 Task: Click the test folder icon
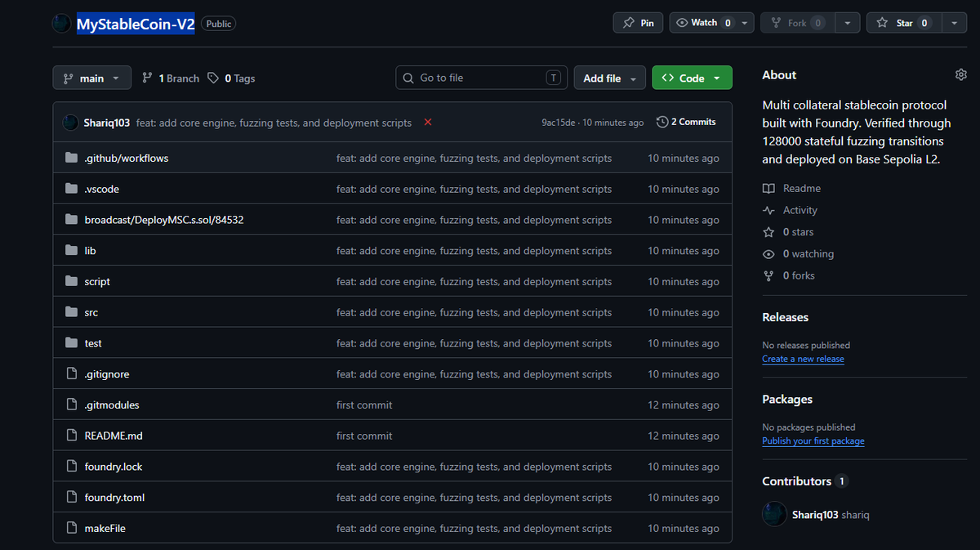point(71,343)
